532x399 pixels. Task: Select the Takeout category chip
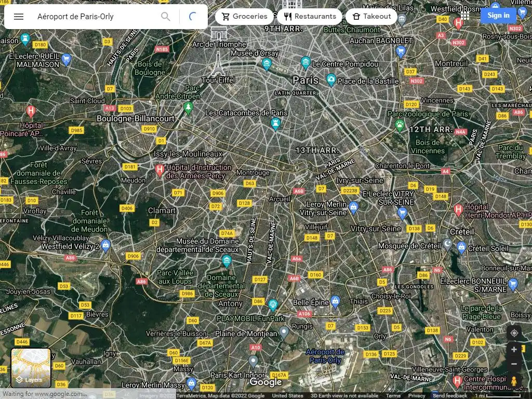371,16
